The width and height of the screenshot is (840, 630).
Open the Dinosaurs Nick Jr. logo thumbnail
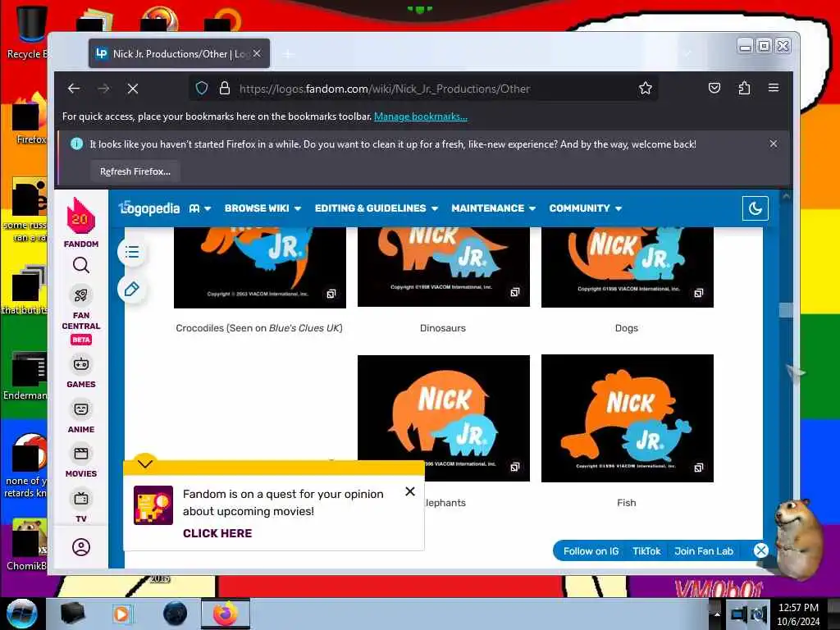click(x=444, y=267)
